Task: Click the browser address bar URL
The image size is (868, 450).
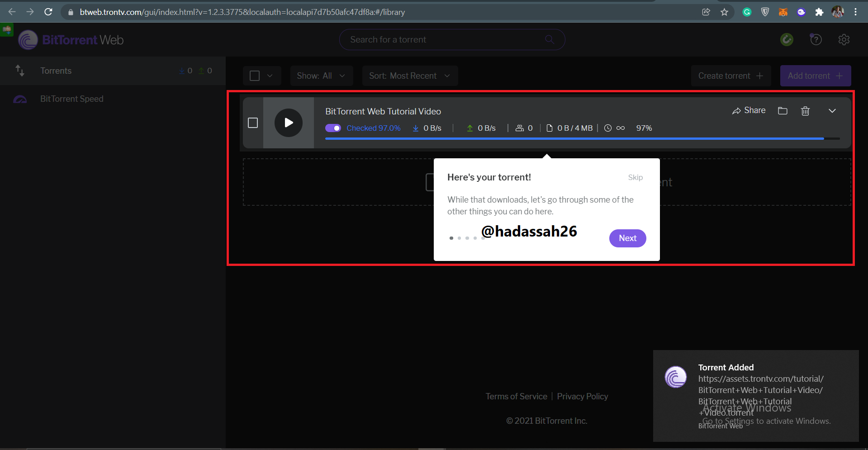Action: click(242, 12)
